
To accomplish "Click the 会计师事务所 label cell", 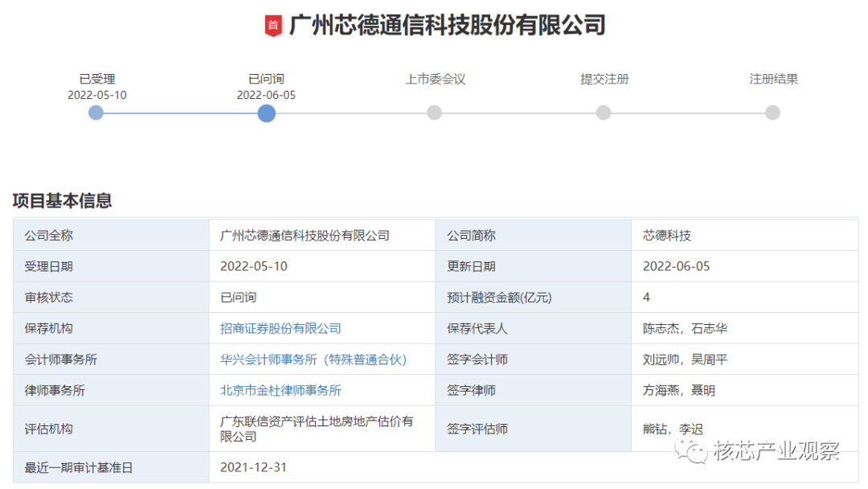I will click(x=111, y=360).
